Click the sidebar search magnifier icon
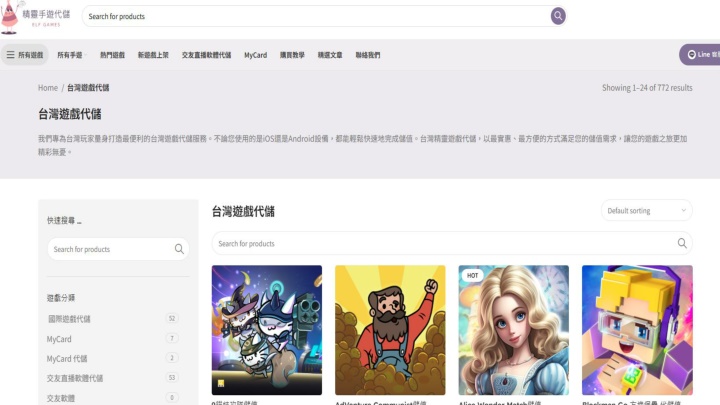720x405 pixels. click(179, 249)
